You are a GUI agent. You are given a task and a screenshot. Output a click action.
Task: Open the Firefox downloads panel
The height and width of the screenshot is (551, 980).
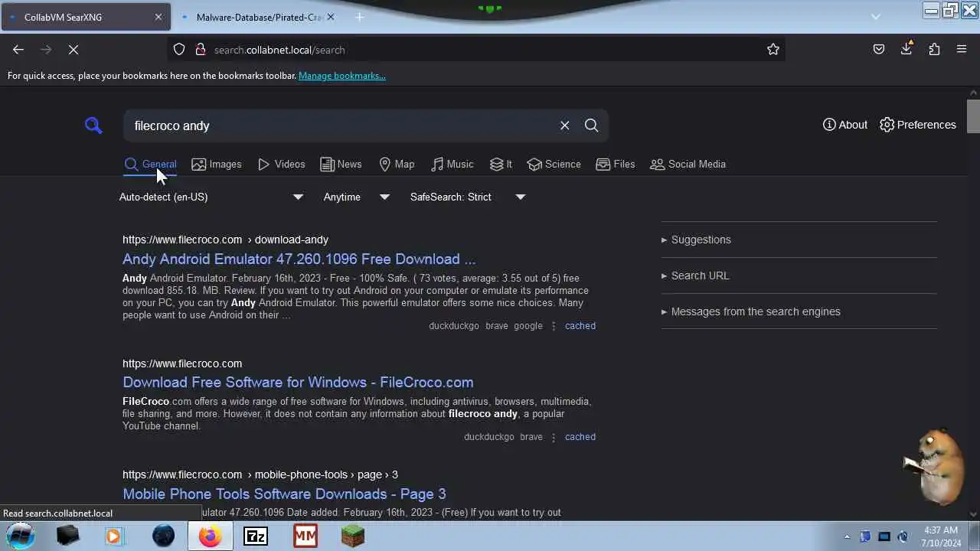point(906,49)
